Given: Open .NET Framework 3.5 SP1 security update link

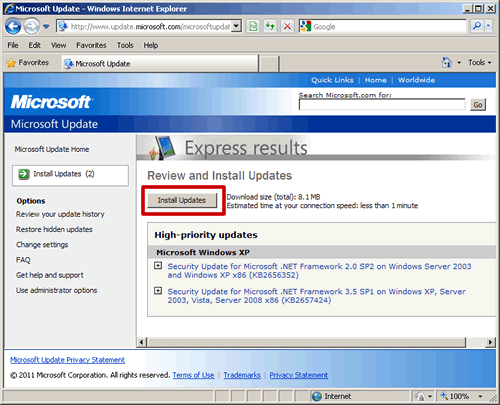Looking at the screenshot, I should point(317,296).
